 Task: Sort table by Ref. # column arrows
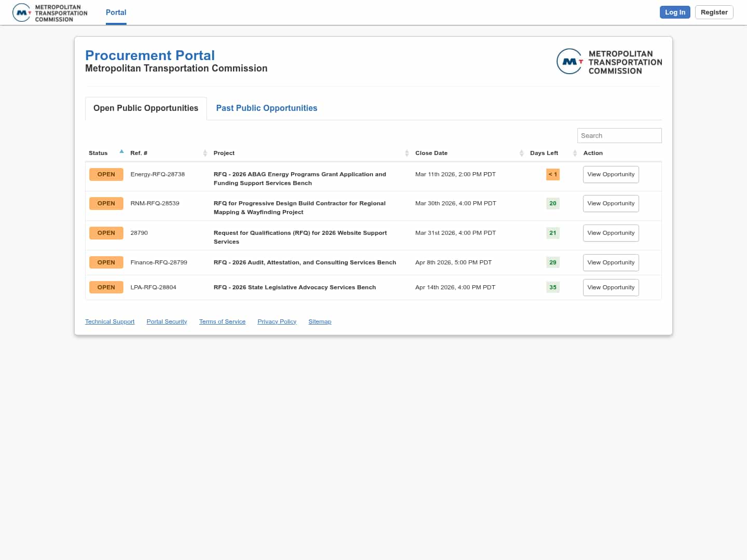tap(205, 153)
